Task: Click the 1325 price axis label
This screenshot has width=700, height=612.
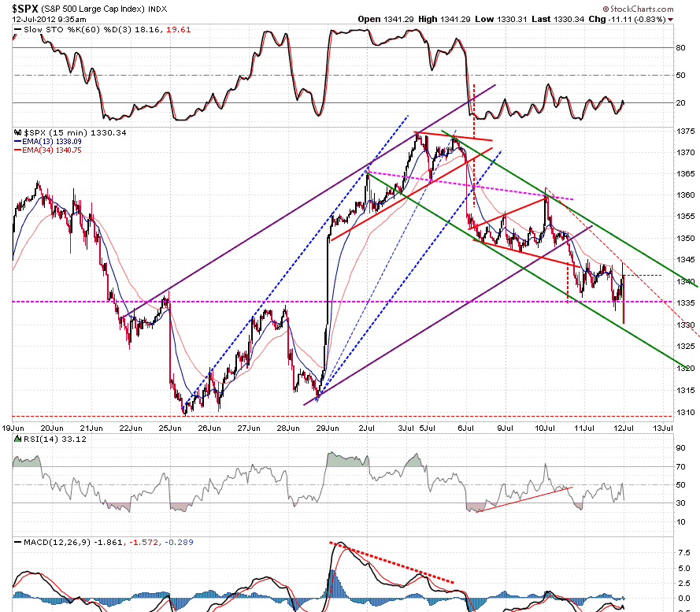Action: [686, 347]
